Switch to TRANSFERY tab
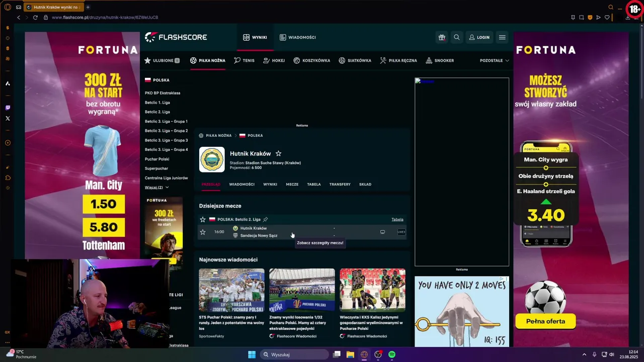Screen dimensions: 644x362 pos(340,185)
